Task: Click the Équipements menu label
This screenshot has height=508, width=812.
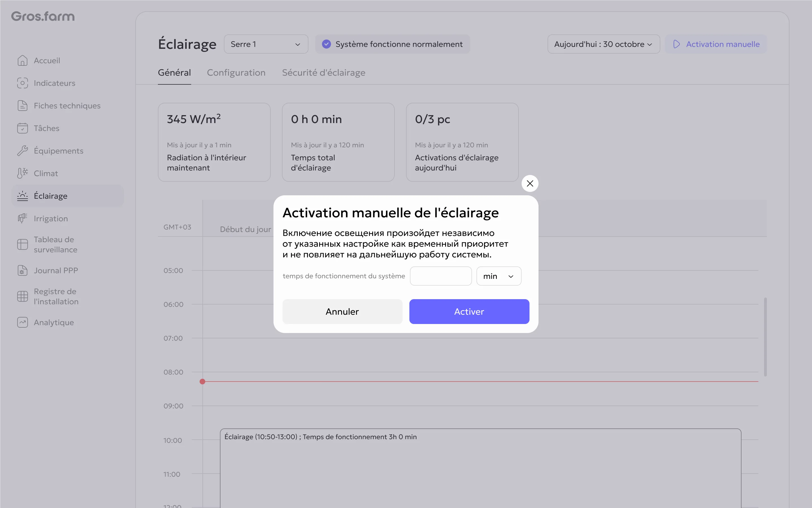Action: click(x=58, y=150)
